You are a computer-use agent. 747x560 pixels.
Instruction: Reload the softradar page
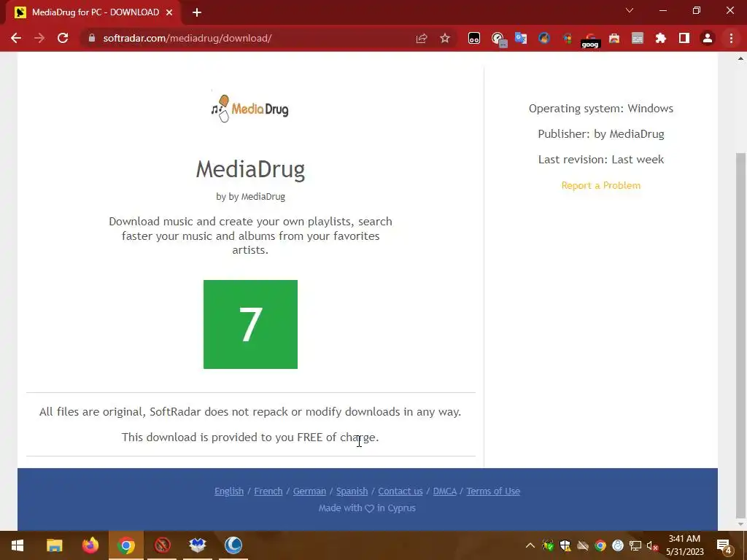(x=63, y=38)
